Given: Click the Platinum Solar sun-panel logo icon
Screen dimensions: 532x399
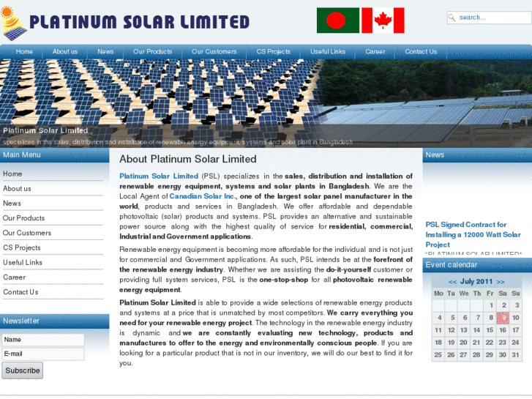Looking at the screenshot, I should 13,23.
